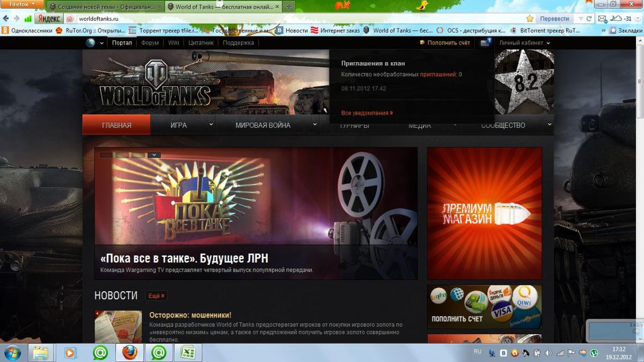Open the Firefox menu button
This screenshot has height=362, width=644.
tap(22, 4)
